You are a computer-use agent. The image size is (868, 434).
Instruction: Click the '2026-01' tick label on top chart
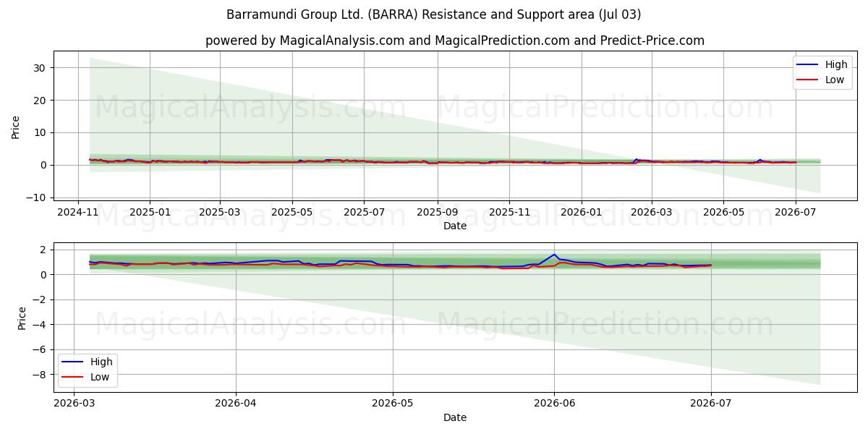582,212
